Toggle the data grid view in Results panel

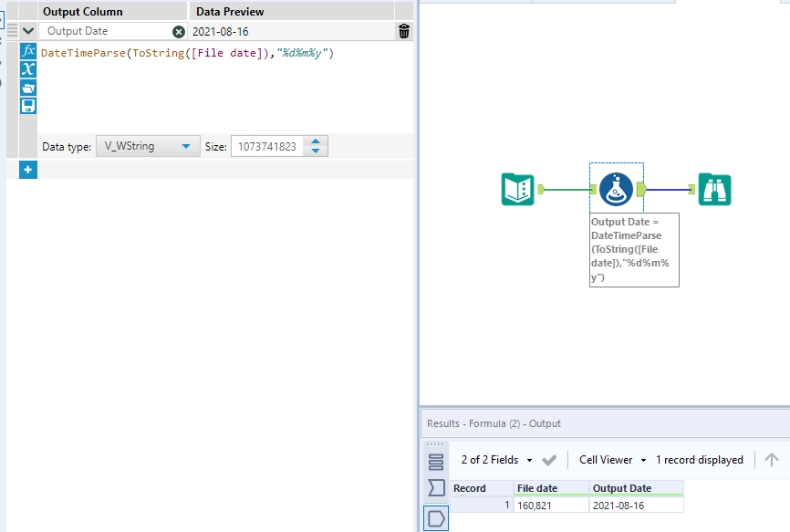(436, 460)
